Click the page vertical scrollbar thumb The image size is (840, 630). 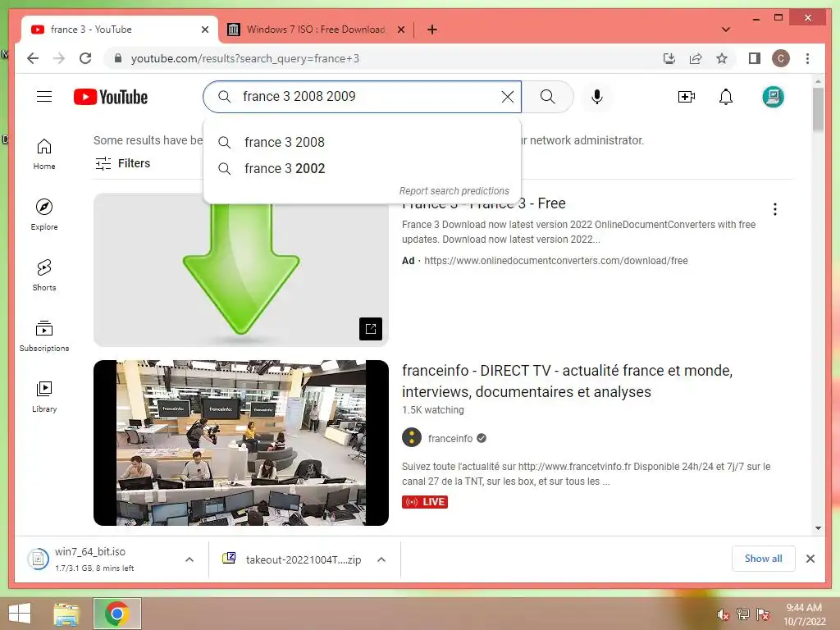[x=818, y=109]
